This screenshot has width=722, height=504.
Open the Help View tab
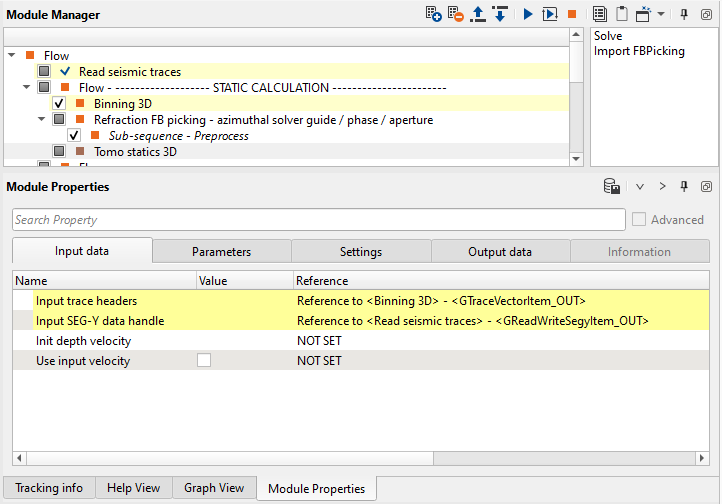click(x=133, y=489)
